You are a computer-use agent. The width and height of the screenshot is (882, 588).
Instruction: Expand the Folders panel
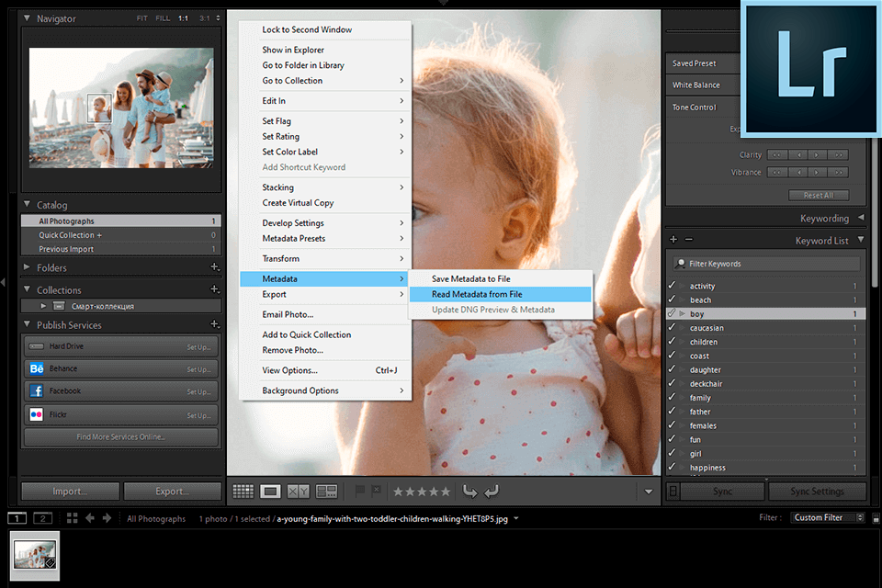tap(27, 267)
